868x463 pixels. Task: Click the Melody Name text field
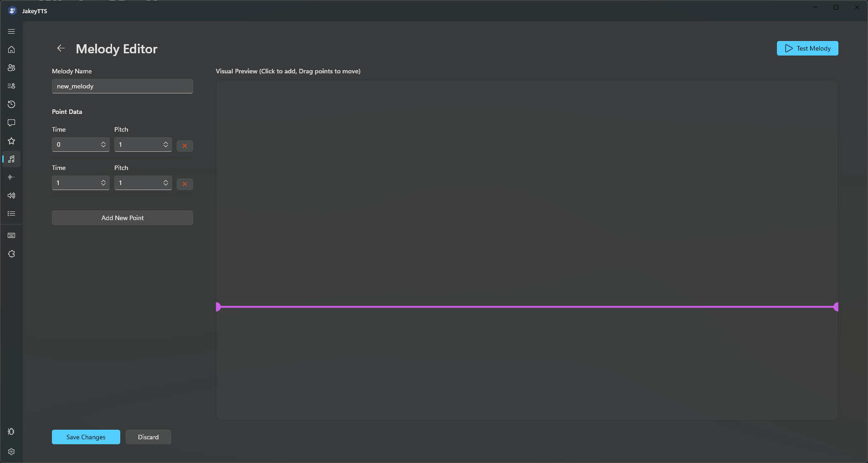123,86
